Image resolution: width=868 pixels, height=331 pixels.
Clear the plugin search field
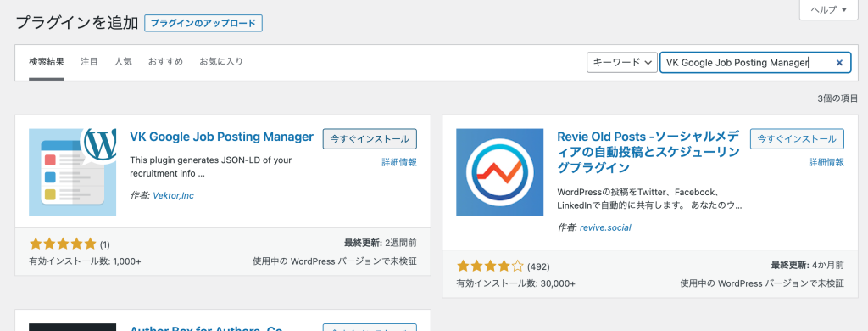pyautogui.click(x=839, y=63)
